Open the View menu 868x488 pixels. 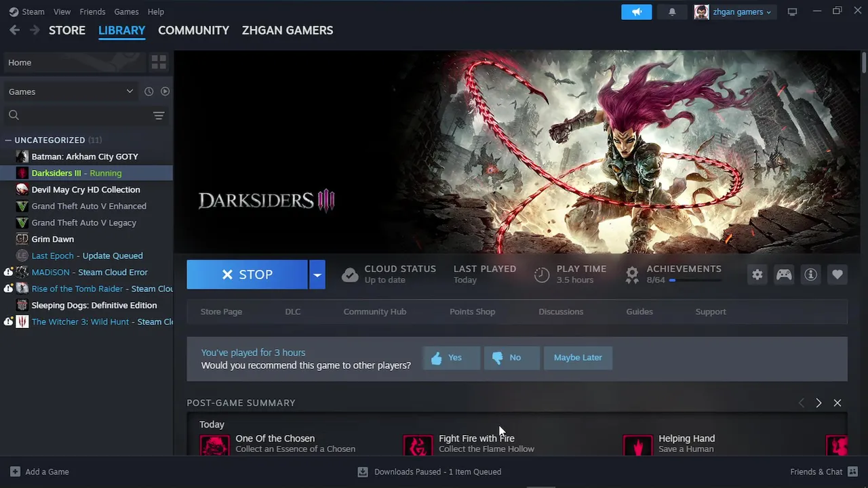point(62,12)
